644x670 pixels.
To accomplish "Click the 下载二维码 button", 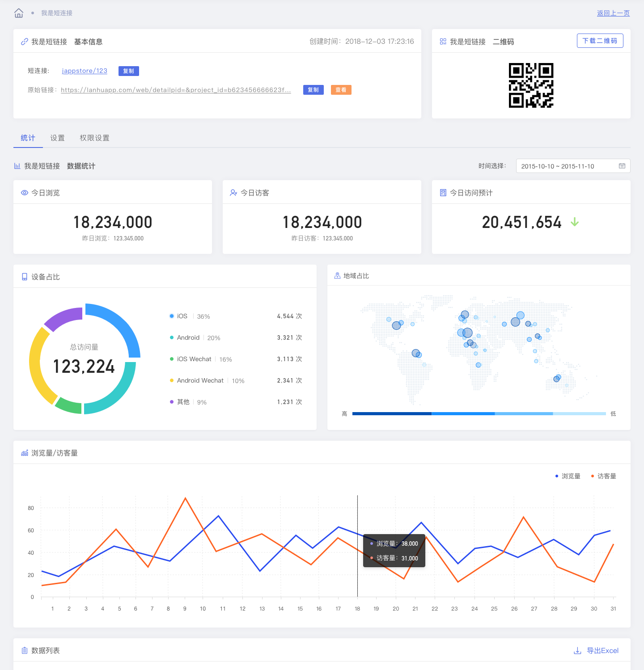I will point(600,41).
